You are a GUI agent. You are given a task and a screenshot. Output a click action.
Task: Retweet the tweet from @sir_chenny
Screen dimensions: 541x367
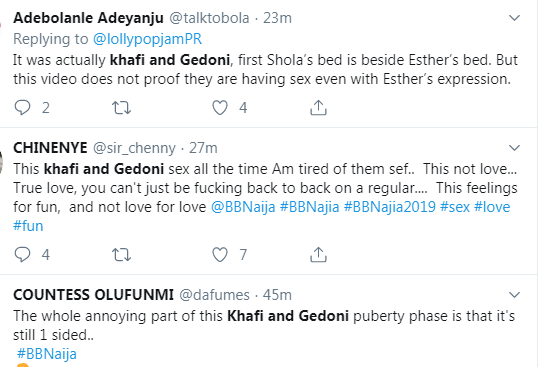pos(121,255)
